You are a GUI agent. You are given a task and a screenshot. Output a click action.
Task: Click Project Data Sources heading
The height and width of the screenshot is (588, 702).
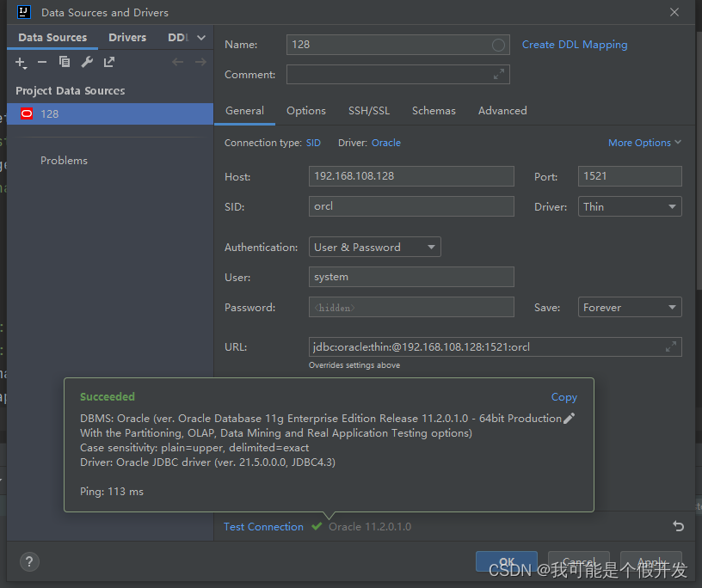[71, 91]
